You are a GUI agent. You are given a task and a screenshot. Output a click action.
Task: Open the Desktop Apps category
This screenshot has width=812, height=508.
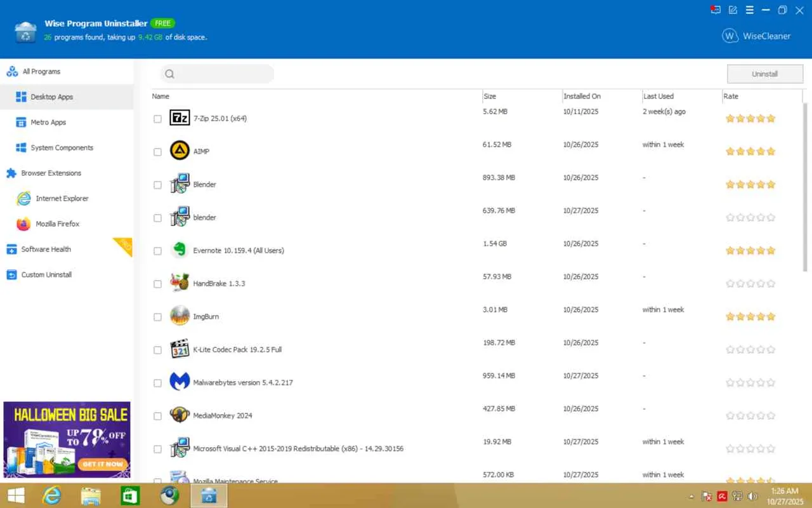coord(67,97)
